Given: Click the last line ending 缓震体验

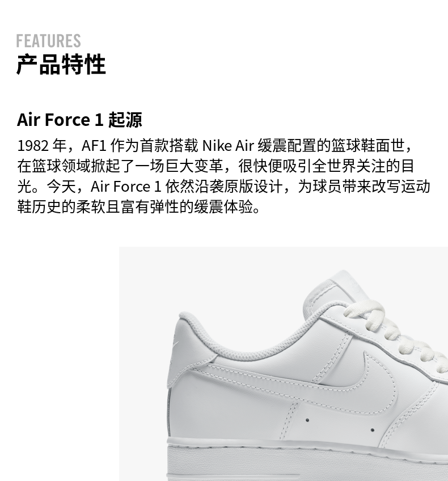Looking at the screenshot, I should click(x=138, y=207).
